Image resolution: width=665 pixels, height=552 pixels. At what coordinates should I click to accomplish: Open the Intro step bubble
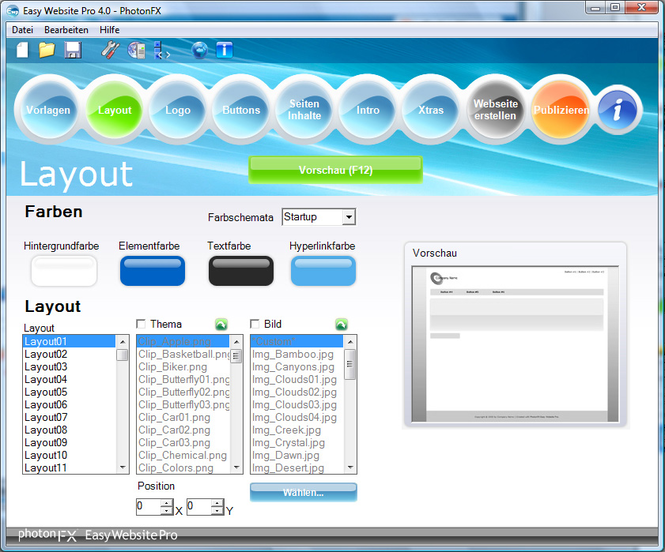pyautogui.click(x=367, y=110)
